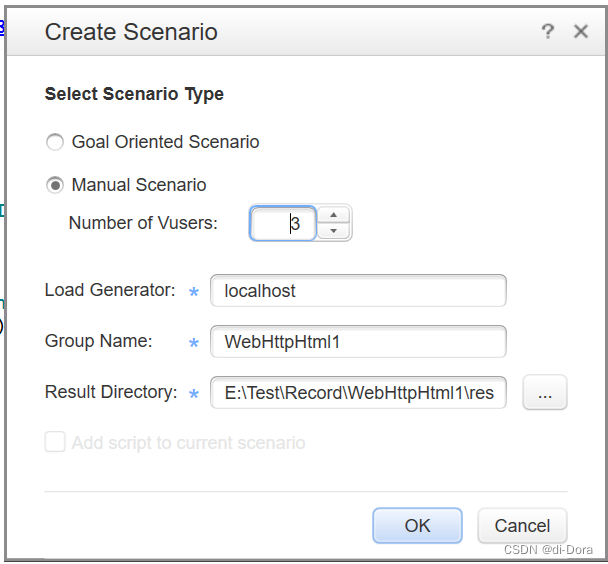Click the Group Name input box

click(358, 342)
